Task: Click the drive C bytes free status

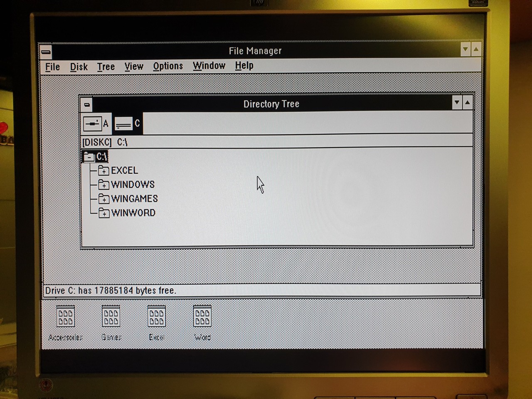Action: point(111,291)
